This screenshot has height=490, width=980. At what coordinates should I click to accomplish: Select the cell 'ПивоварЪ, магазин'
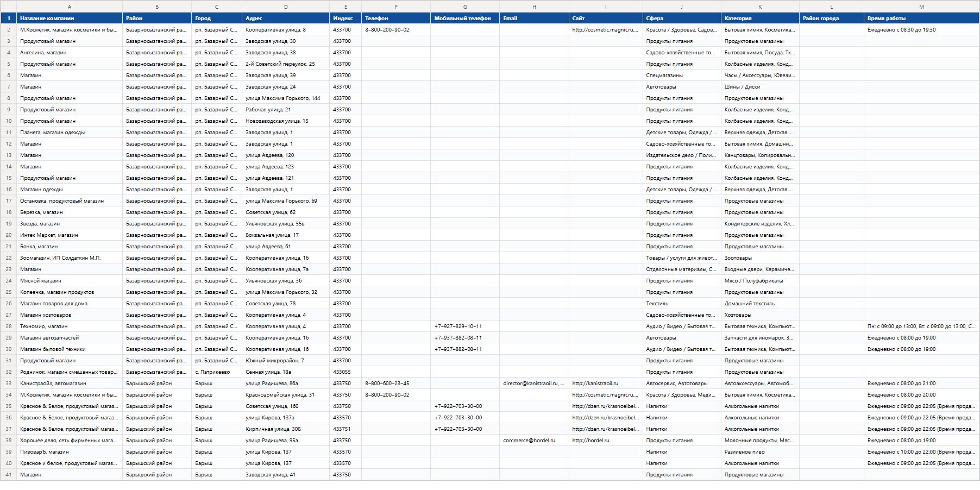70,452
